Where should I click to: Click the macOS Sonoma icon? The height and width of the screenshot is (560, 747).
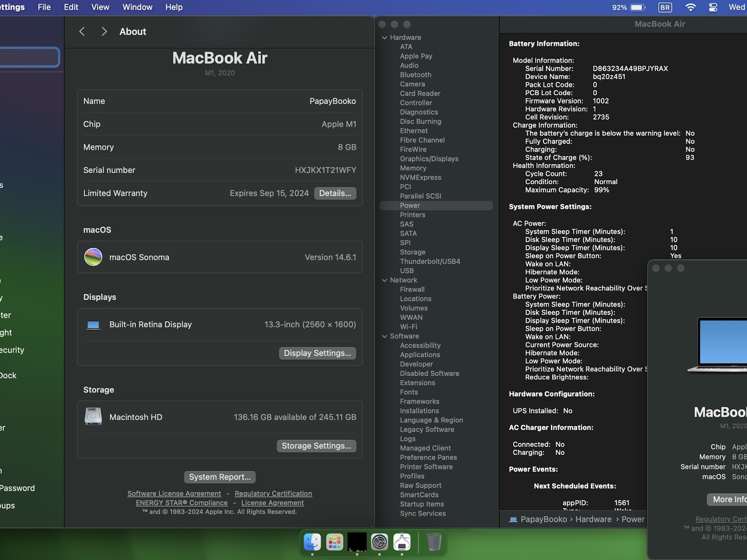point(93,257)
